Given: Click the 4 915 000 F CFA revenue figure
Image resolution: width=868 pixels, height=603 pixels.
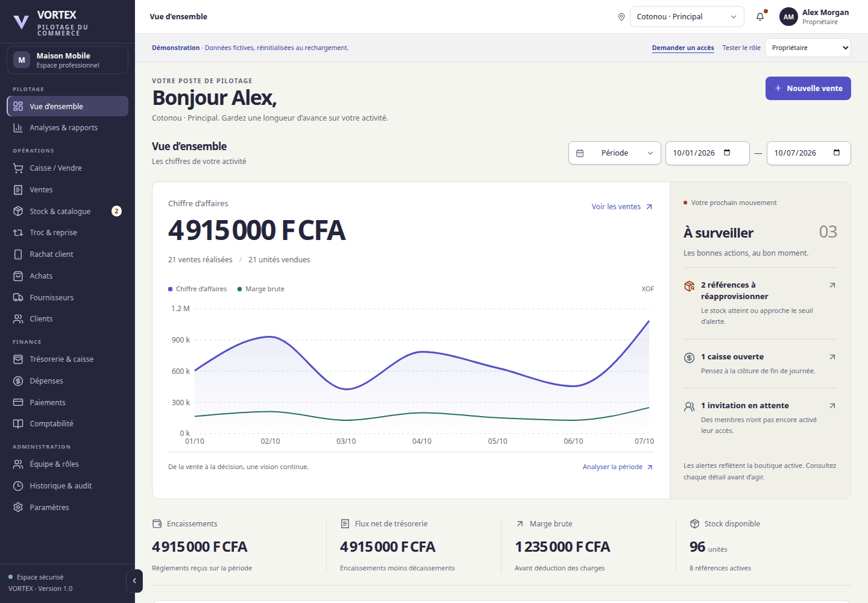Looking at the screenshot, I should click(257, 230).
